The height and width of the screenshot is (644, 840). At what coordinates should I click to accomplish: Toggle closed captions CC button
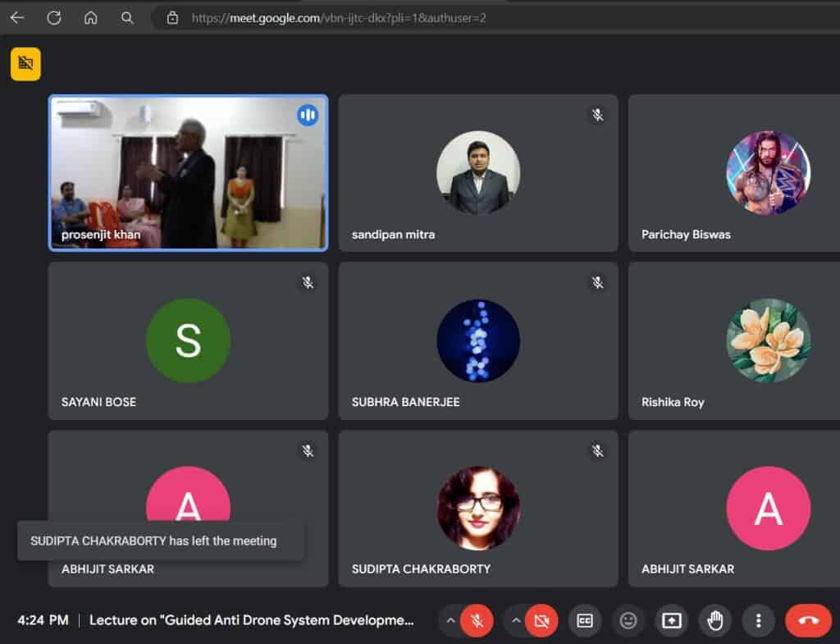point(584,620)
